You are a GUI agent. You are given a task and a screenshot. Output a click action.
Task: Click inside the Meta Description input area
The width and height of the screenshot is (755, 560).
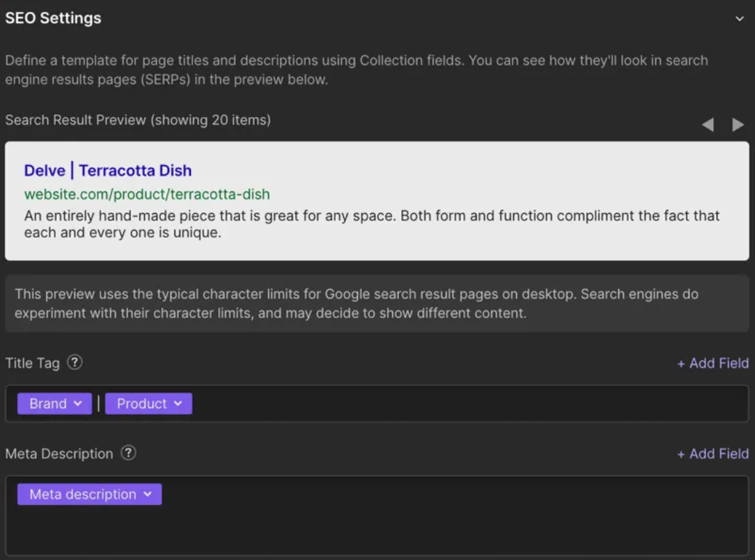tap(377, 515)
